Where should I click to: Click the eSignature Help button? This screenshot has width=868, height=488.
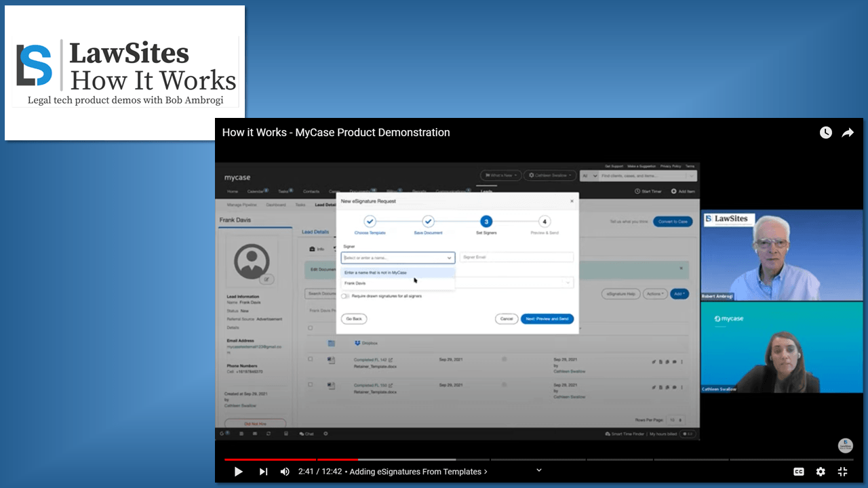(620, 294)
